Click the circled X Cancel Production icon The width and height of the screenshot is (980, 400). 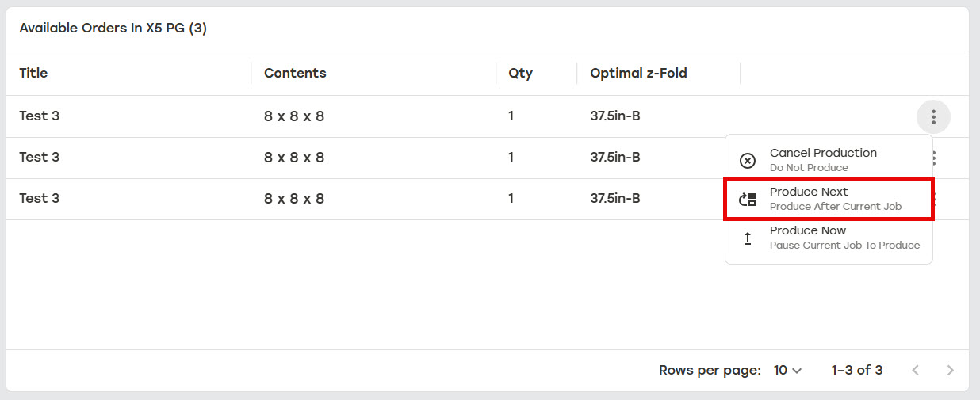tap(748, 161)
